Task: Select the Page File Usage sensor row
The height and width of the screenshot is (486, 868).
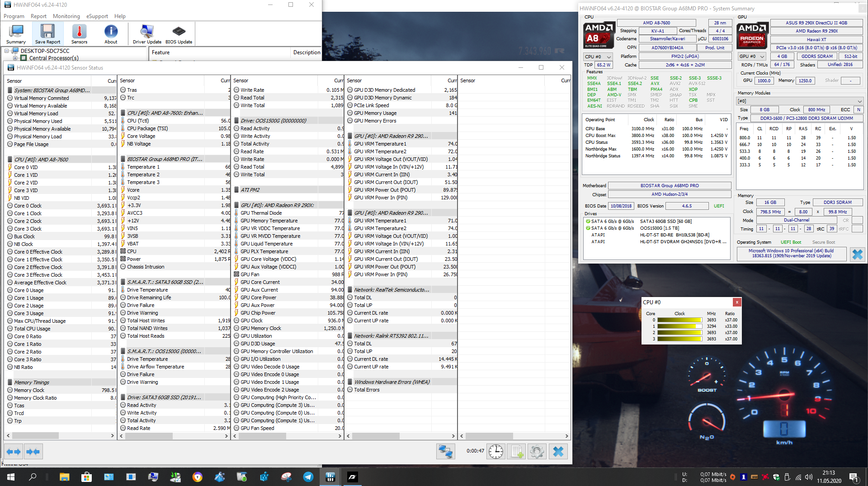Action: (x=61, y=144)
